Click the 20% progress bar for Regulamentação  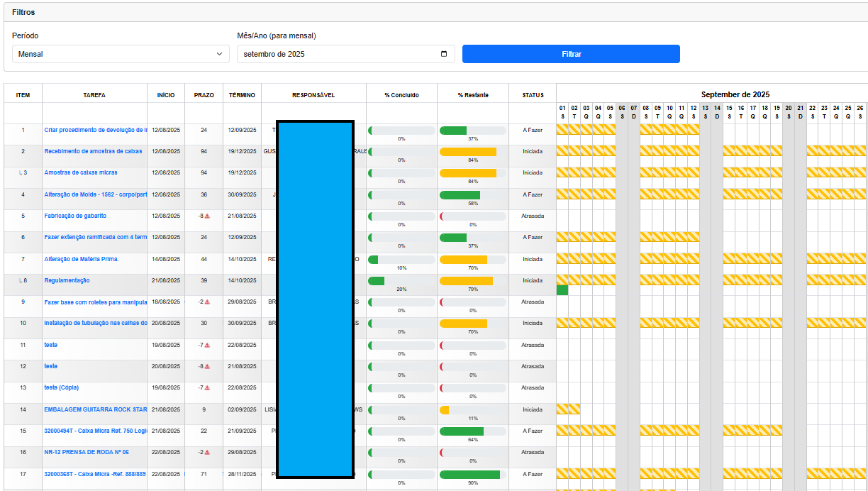click(376, 280)
